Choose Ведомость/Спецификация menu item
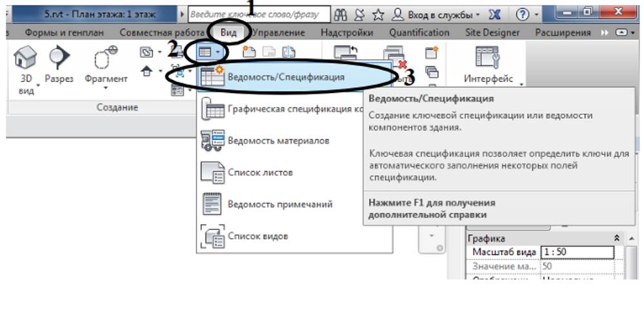The width and height of the screenshot is (644, 310). 295,77
